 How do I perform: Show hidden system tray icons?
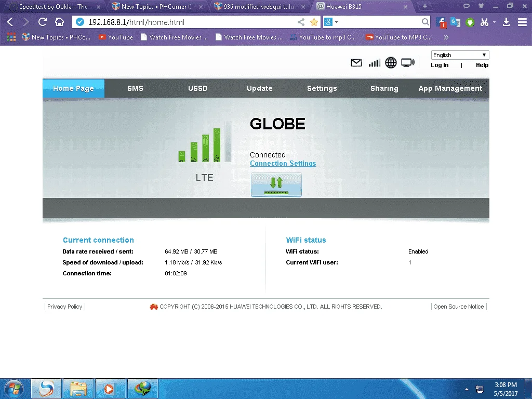(467, 389)
